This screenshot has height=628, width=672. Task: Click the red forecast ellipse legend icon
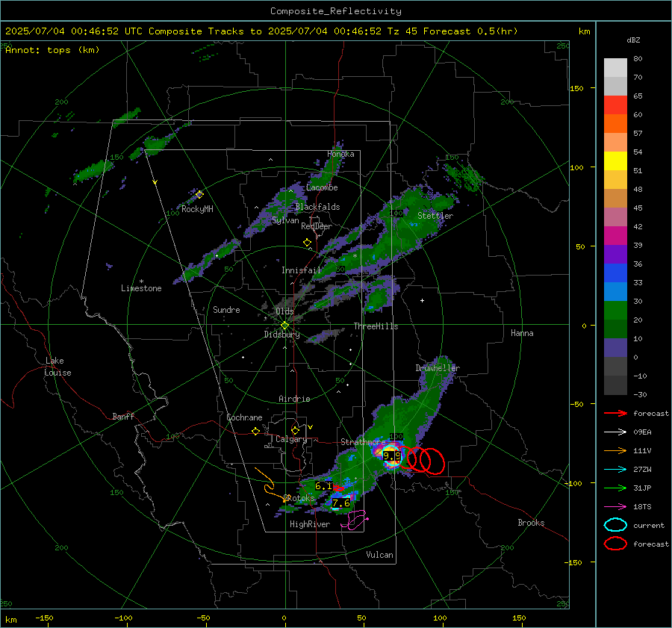[x=615, y=544]
